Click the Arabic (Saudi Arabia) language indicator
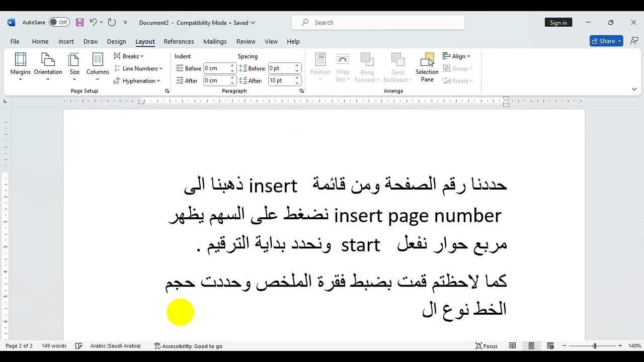 click(116, 346)
